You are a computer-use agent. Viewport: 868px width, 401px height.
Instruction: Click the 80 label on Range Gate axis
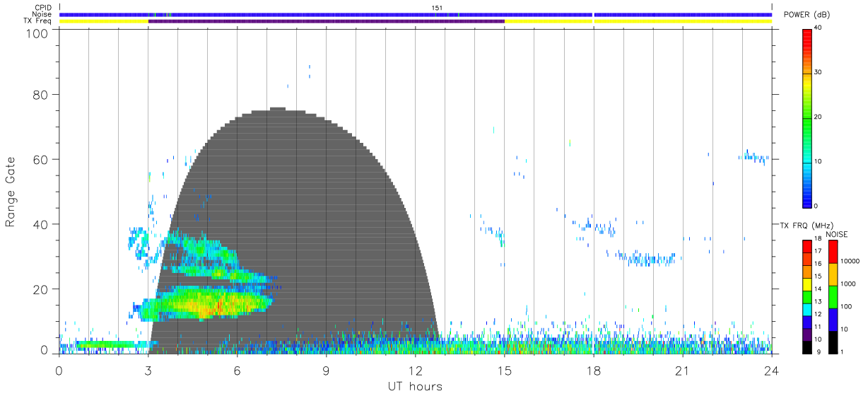tap(41, 95)
